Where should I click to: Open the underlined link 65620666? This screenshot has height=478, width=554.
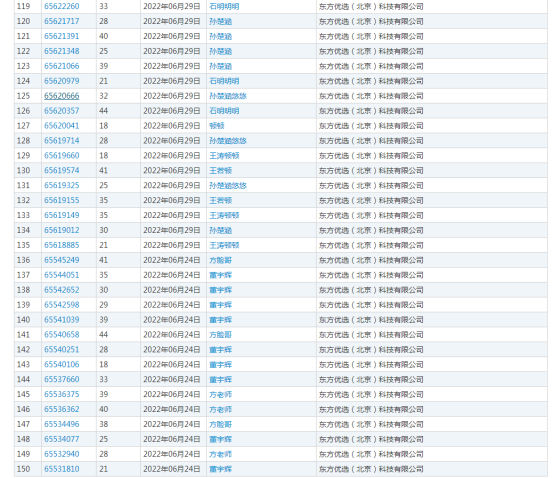pyautogui.click(x=61, y=96)
